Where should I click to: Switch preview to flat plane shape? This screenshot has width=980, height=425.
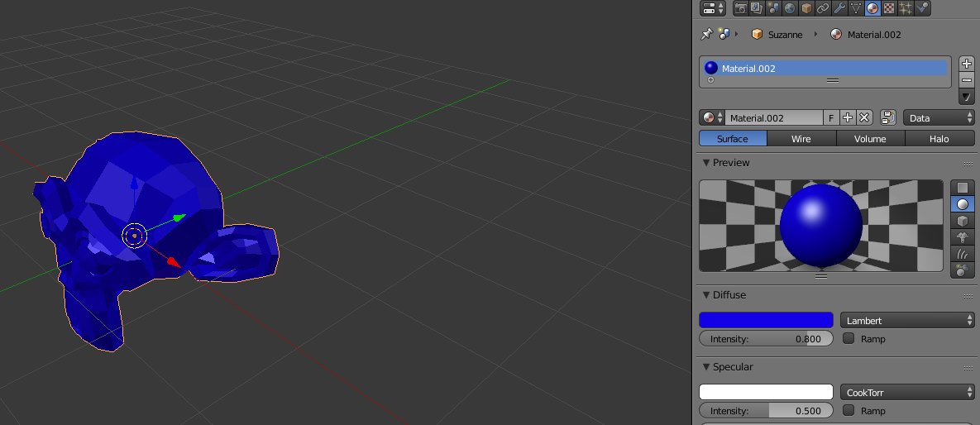pyautogui.click(x=963, y=188)
